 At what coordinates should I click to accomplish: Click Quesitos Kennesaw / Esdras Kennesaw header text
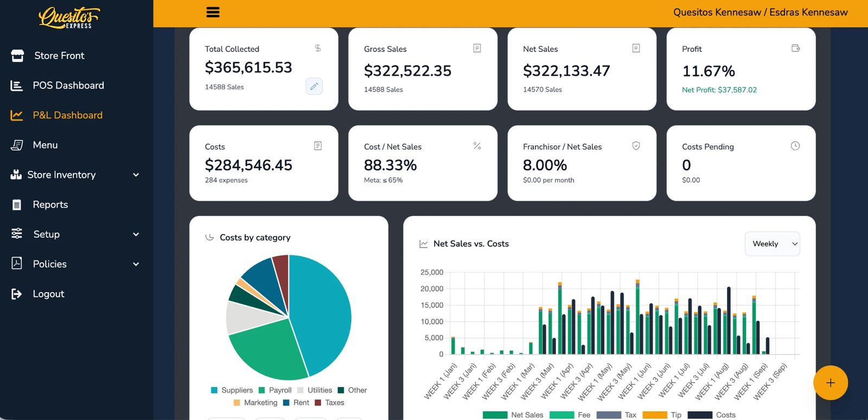pos(761,12)
